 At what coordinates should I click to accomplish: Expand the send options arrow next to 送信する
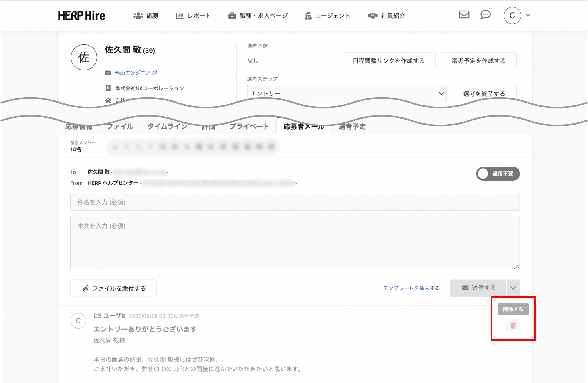click(513, 288)
